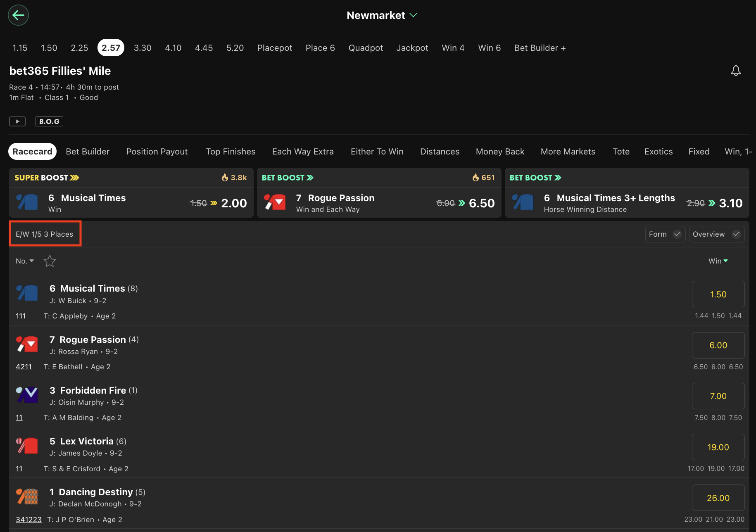Tap the Bet Boost flame count 651
The height and width of the screenshot is (532, 756).
(x=483, y=178)
